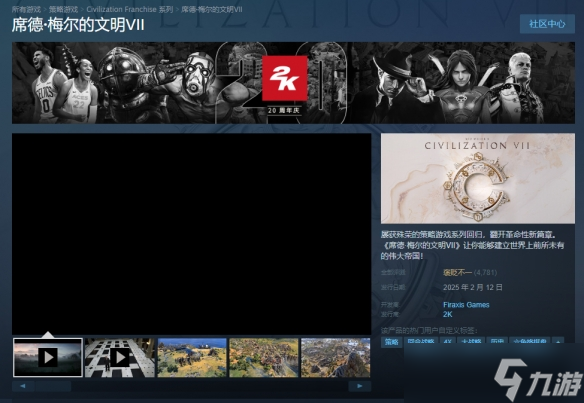
Task: Go to 策略游戏 breadcrumb category
Action: tap(63, 9)
